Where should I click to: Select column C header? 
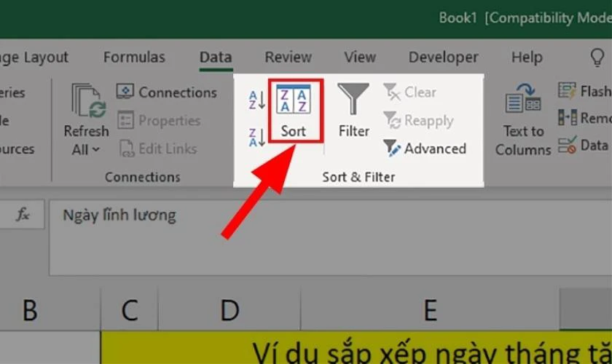[x=130, y=310]
